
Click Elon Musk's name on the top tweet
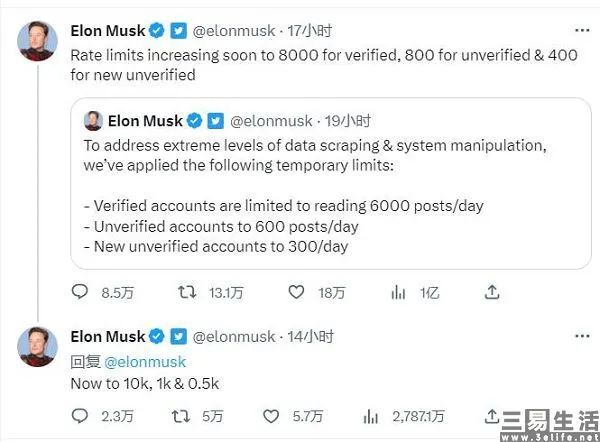click(x=107, y=30)
